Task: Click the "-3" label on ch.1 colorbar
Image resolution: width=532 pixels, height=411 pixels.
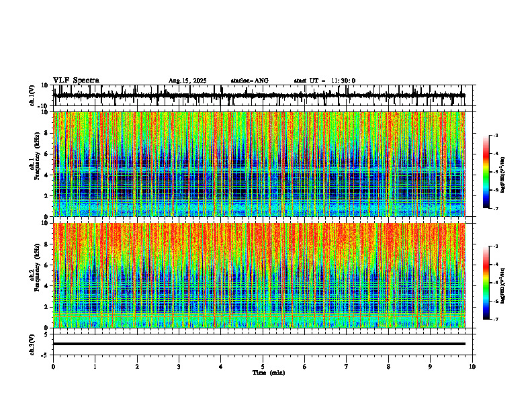Action: 496,135
